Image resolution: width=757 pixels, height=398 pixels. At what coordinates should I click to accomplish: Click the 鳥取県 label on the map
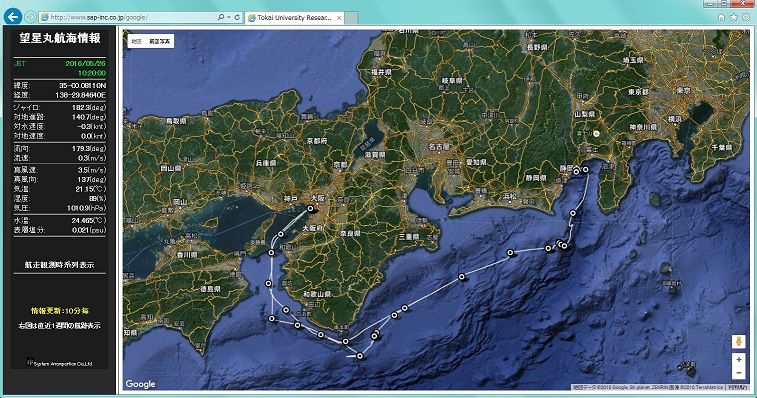coord(176,121)
